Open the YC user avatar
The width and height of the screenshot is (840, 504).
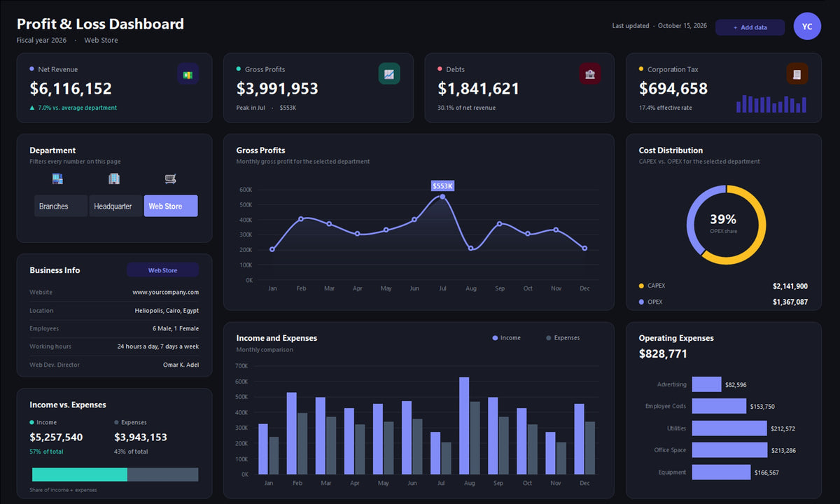[x=807, y=27]
